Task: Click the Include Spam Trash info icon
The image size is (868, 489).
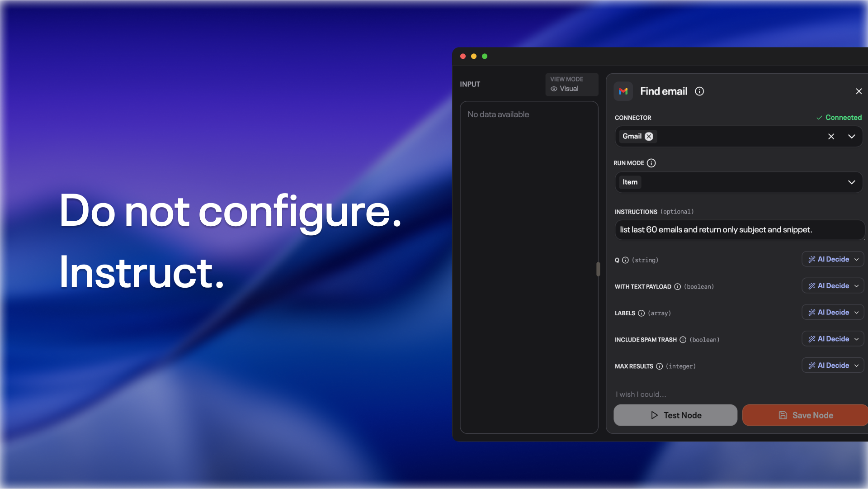Action: pyautogui.click(x=683, y=340)
